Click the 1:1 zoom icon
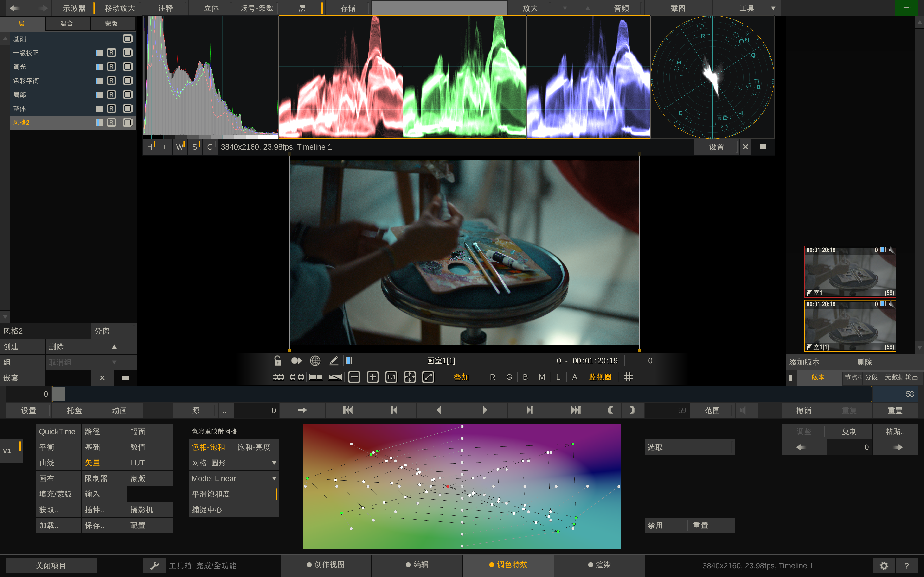This screenshot has width=924, height=577. pyautogui.click(x=391, y=377)
